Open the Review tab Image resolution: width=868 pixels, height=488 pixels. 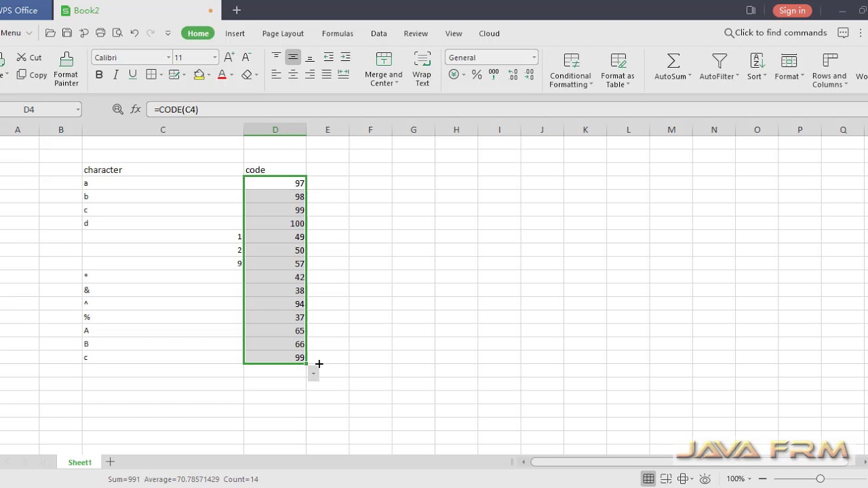tap(416, 33)
